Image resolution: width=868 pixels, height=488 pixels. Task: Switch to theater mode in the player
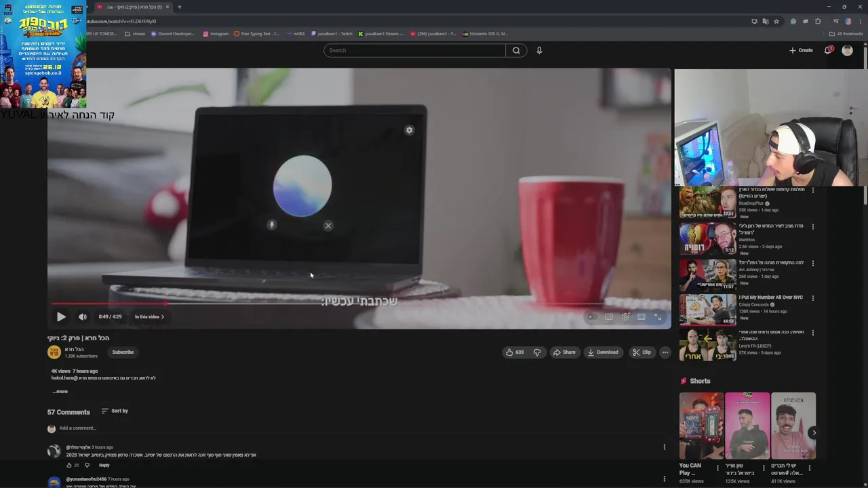pos(642,317)
